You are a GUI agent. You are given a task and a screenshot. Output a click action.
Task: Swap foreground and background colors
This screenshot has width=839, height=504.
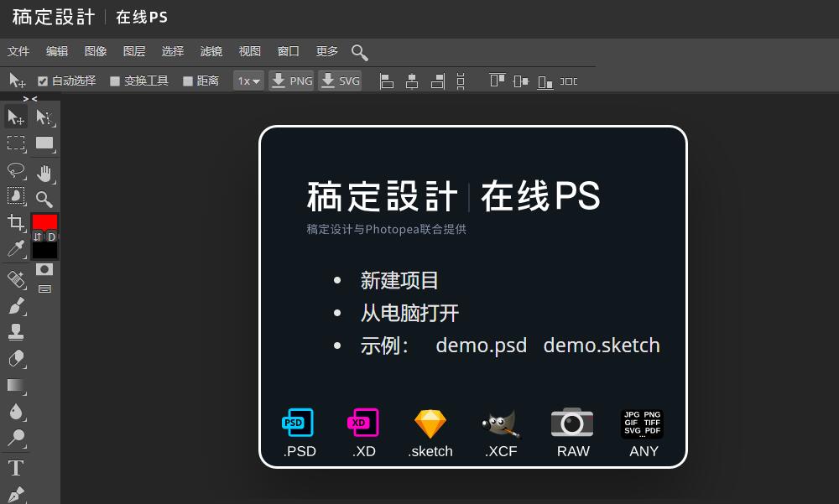pos(38,236)
